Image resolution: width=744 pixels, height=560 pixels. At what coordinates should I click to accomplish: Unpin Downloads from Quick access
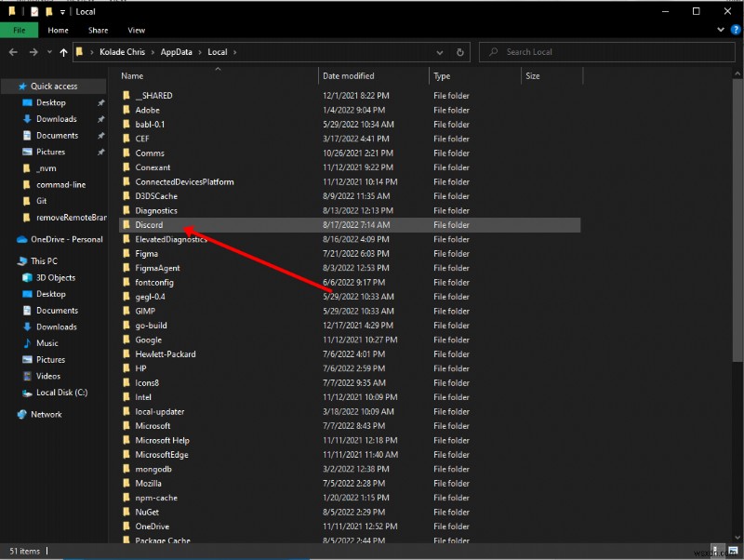point(100,119)
